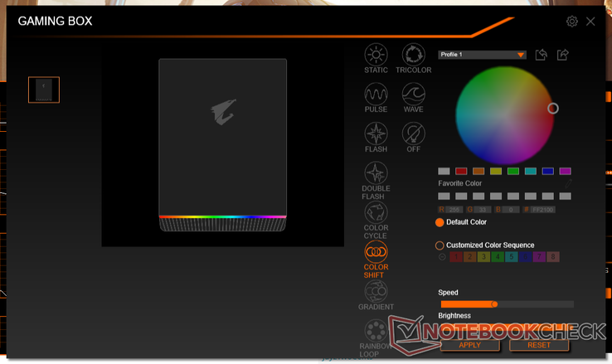Click the Speed slider handle
The height and width of the screenshot is (364, 612).
click(494, 304)
